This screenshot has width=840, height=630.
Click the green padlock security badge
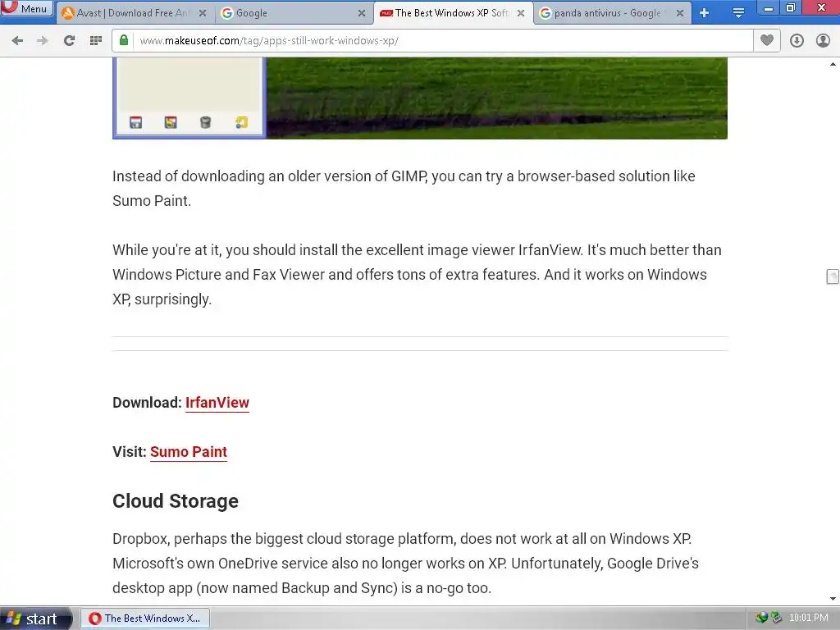[x=124, y=40]
